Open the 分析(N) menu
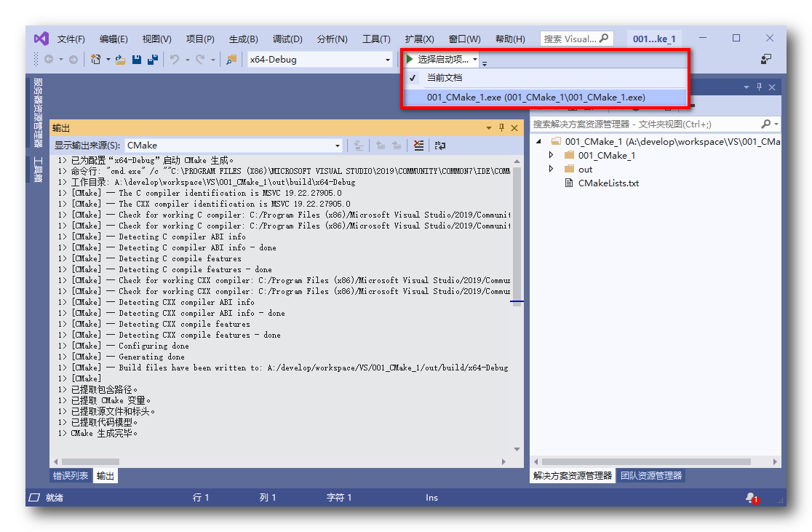812x532 pixels. click(x=332, y=39)
